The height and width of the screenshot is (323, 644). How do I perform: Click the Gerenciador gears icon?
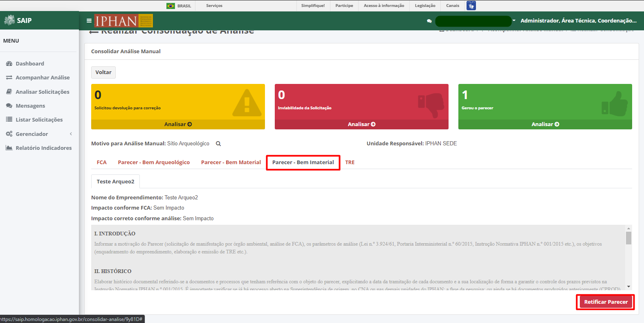(x=9, y=134)
